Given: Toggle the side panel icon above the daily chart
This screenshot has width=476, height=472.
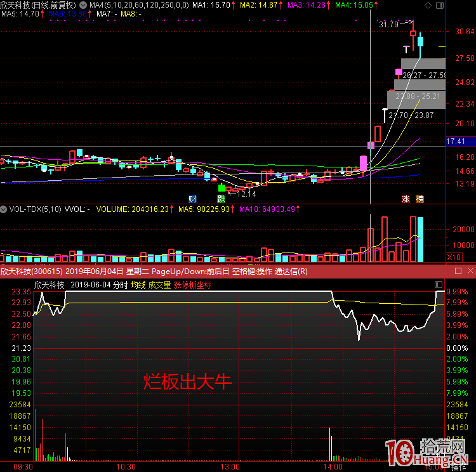Looking at the screenshot, I should [440, 5].
